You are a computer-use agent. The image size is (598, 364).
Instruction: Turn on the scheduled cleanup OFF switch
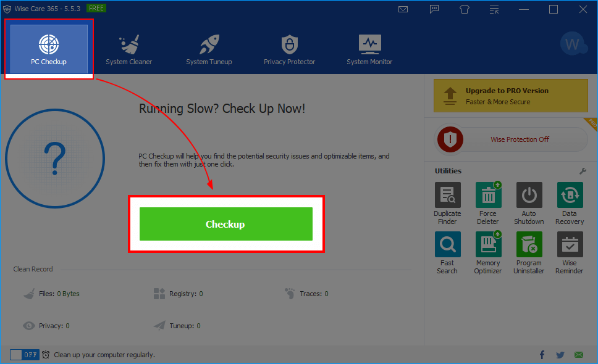[25, 355]
